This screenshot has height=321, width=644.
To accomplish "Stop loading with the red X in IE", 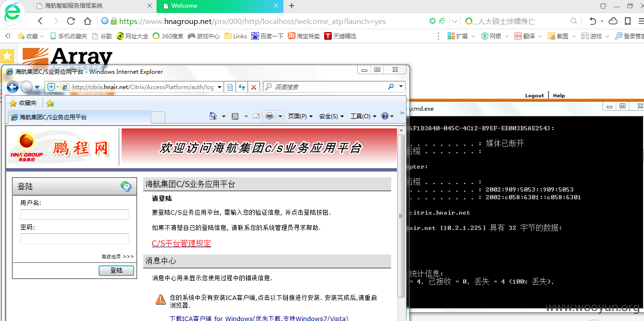I will click(x=254, y=87).
